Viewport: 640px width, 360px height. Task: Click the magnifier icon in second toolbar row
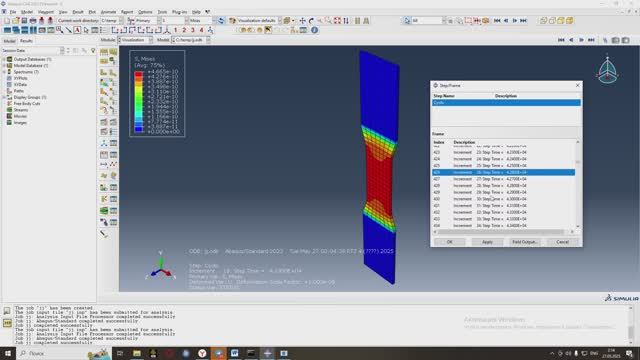tap(60, 30)
